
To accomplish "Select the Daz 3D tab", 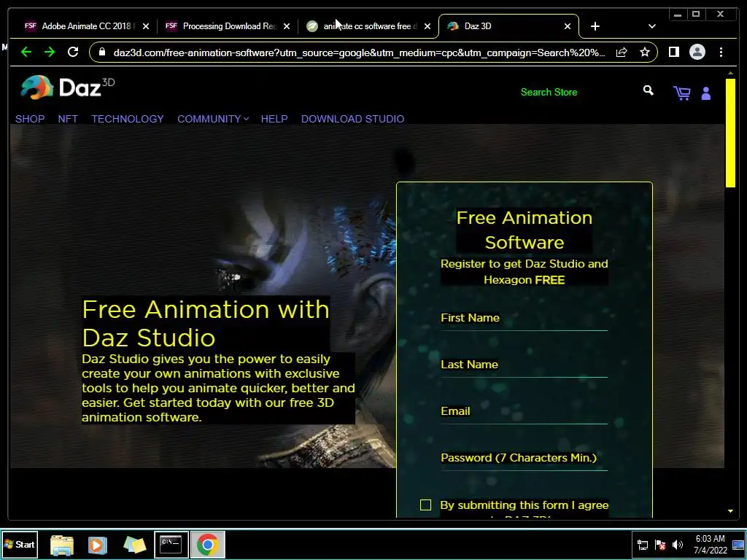I will click(508, 26).
